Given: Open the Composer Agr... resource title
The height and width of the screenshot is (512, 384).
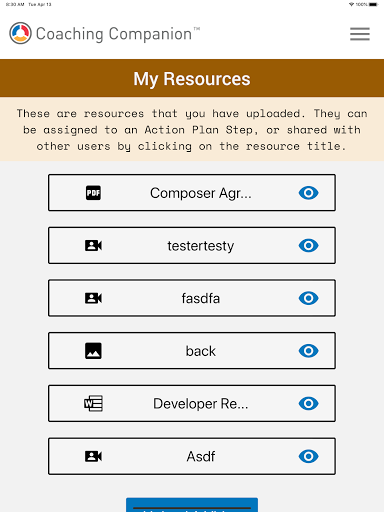Looking at the screenshot, I should 201,193.
